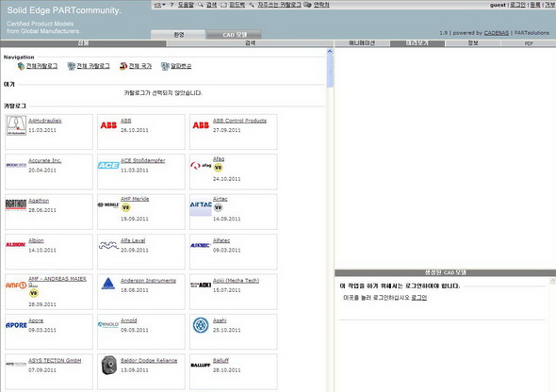Click the flag icon beside 전체 국가
The height and width of the screenshot is (392, 556).
point(123,66)
